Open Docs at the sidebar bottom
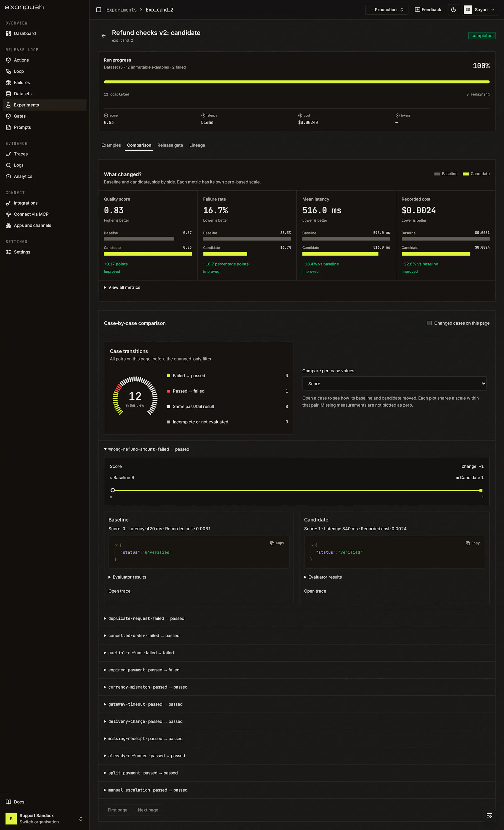Viewport: 504px width, 830px height. [44, 802]
